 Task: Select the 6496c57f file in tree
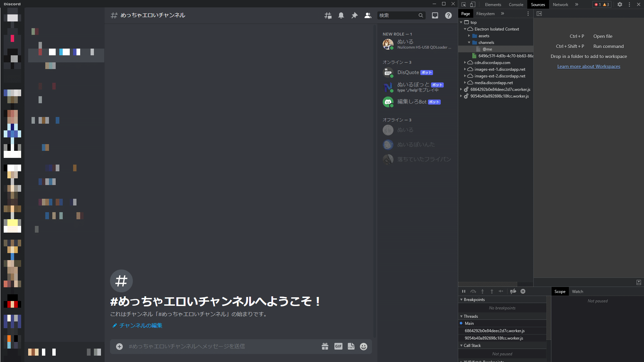[502, 56]
